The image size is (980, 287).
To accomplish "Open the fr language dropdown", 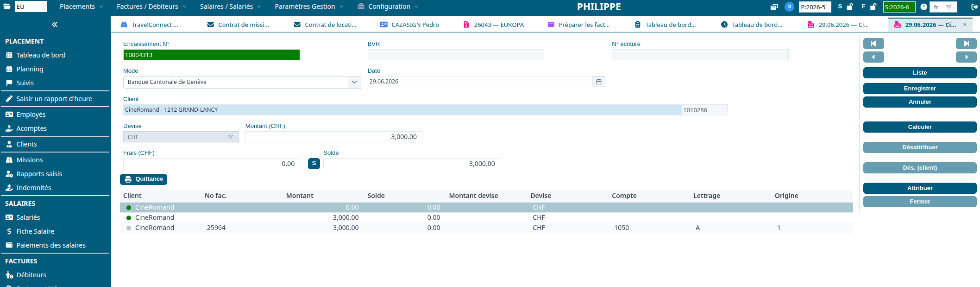I will coord(943,7).
